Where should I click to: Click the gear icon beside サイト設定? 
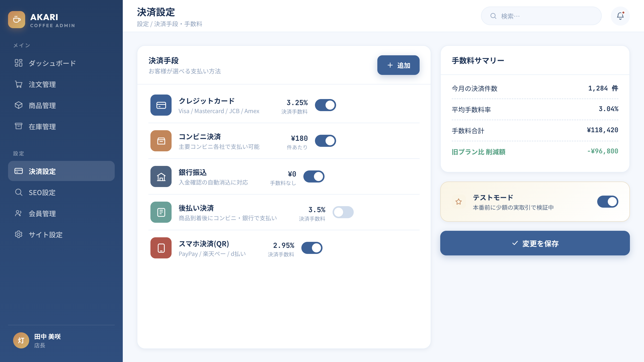pos(19,234)
